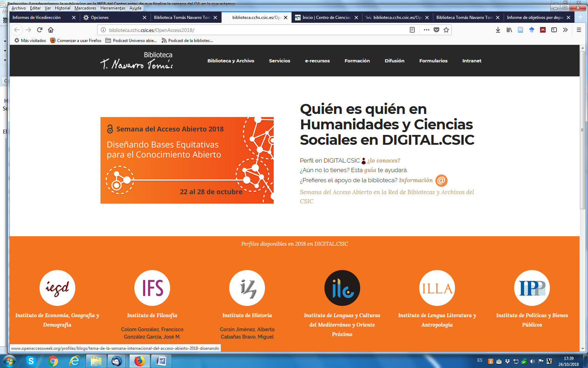Go to the browser home page
This screenshot has height=368, width=588.
51,30
